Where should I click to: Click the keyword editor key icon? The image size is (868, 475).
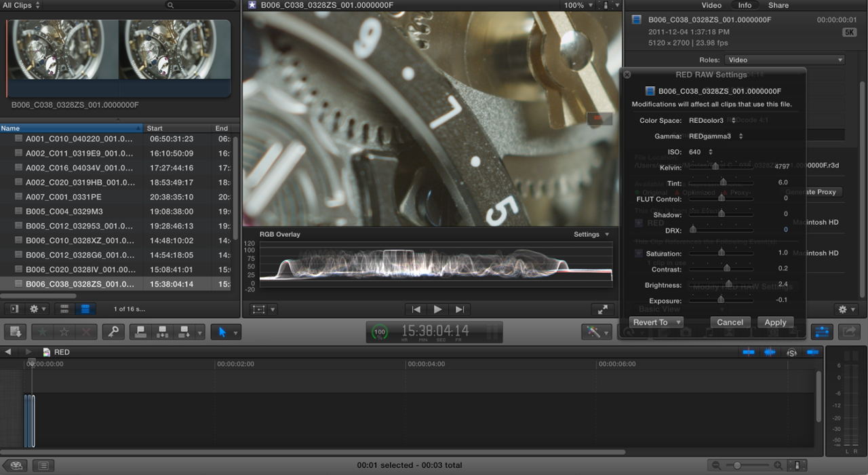[113, 332]
